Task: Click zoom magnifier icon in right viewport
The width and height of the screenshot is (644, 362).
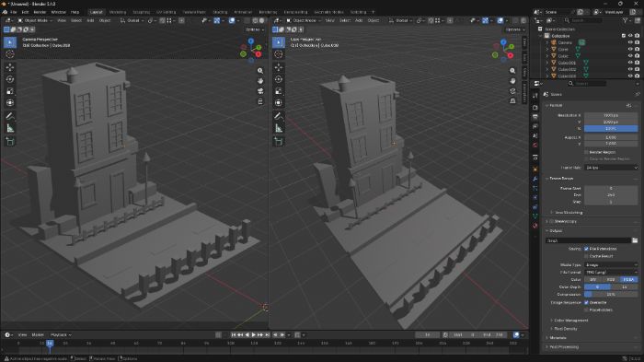Action: point(512,71)
